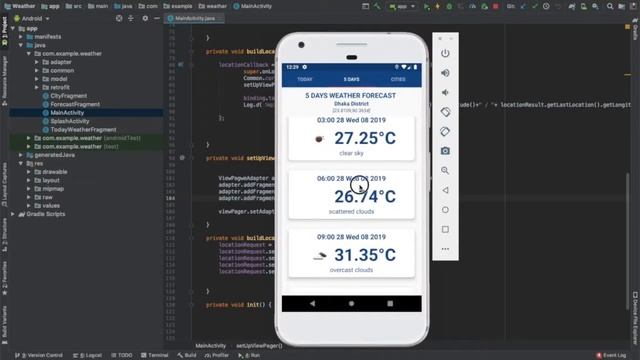Click MainActivity breadcrumb in navigation bar
This screenshot has width=640, height=360.
[253, 7]
